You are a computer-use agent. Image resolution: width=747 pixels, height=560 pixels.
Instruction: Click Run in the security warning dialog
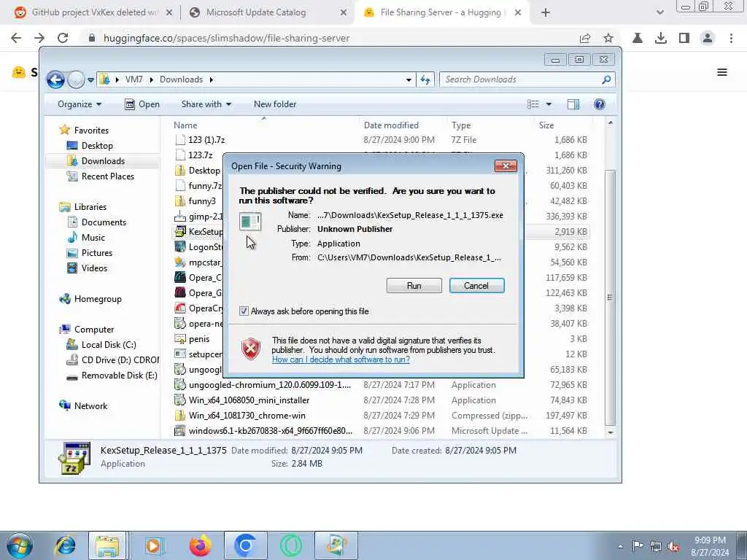[414, 286]
